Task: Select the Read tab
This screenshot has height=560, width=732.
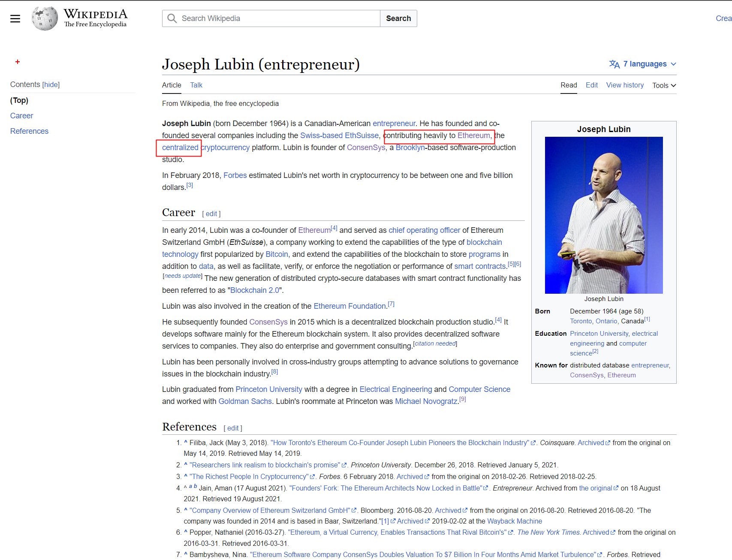Action: pos(569,85)
